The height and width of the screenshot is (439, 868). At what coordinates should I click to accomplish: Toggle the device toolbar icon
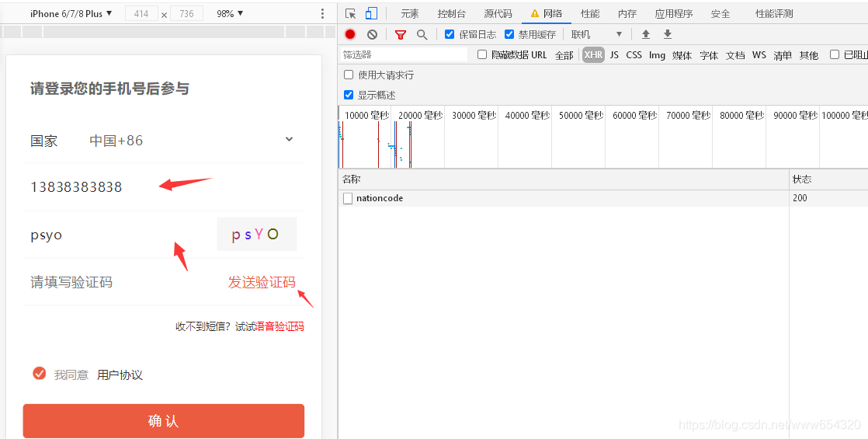(371, 13)
